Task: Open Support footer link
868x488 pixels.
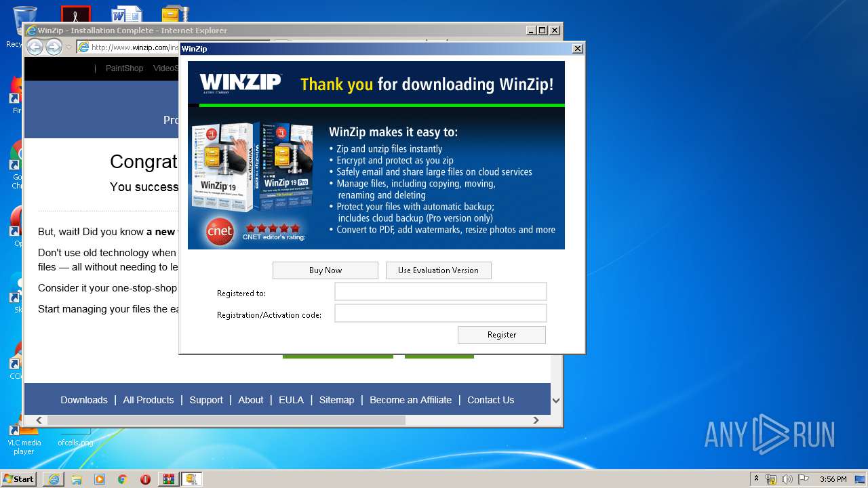Action: pyautogui.click(x=206, y=400)
